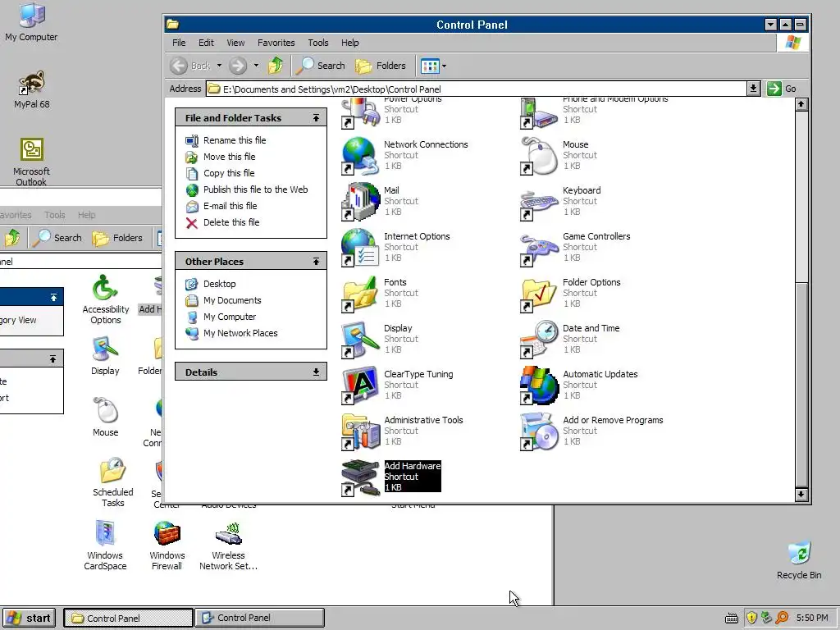Go to My Network Places link
The image size is (840, 630).
tap(240, 333)
